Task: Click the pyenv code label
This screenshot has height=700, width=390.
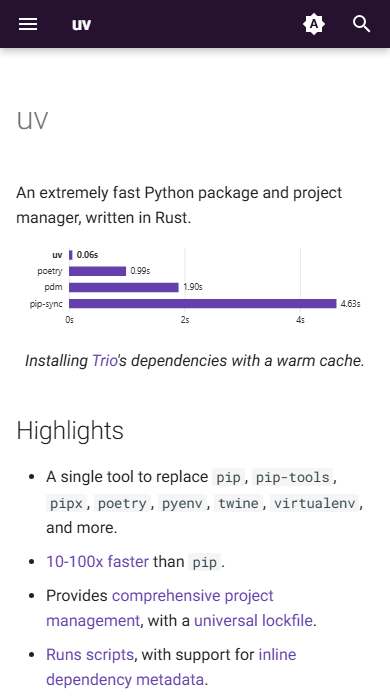Action: coord(182,503)
